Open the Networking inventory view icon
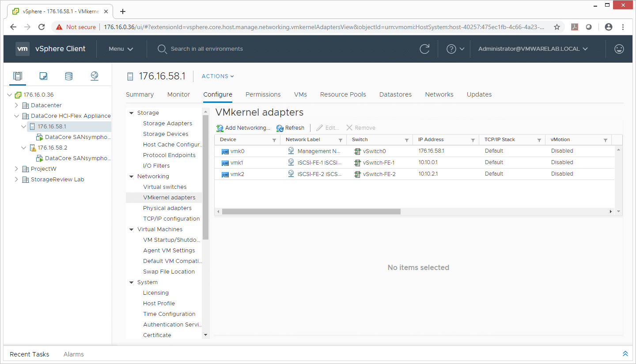 point(95,76)
